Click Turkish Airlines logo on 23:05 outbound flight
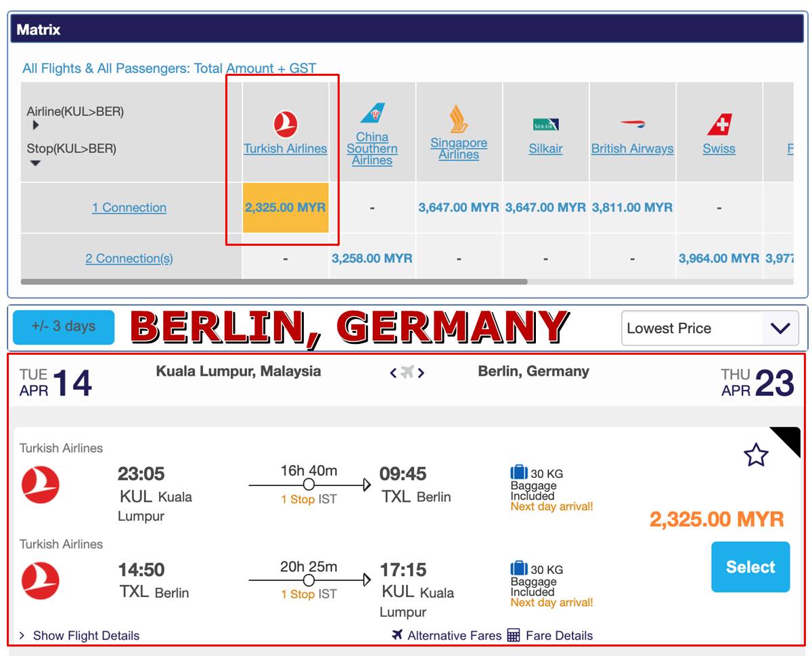 [x=41, y=485]
